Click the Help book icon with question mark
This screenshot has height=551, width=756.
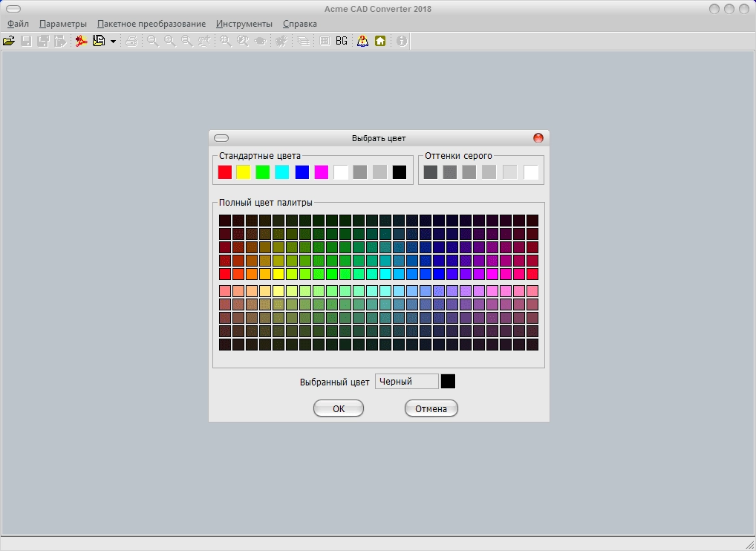[x=362, y=41]
